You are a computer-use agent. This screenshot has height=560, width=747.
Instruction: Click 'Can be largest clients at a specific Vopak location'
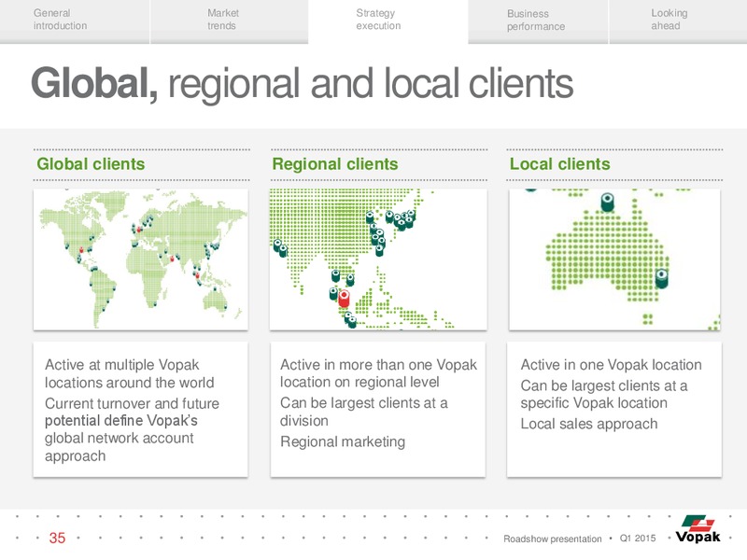point(603,394)
